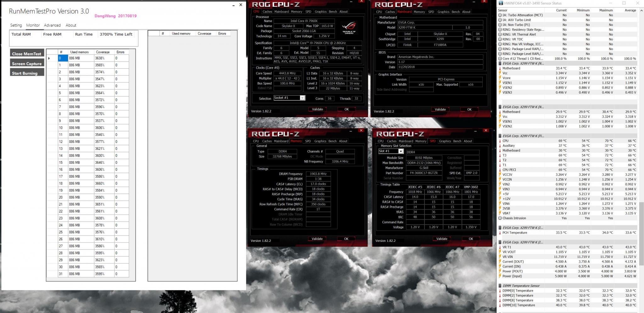Click the thermometer icon beside VR T1
644x313 pixels.
pos(500,247)
